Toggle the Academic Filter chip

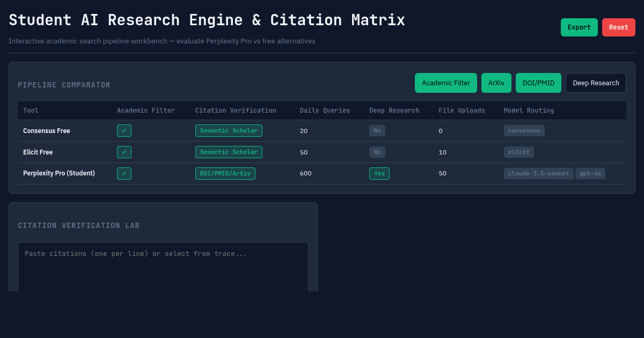click(x=446, y=83)
